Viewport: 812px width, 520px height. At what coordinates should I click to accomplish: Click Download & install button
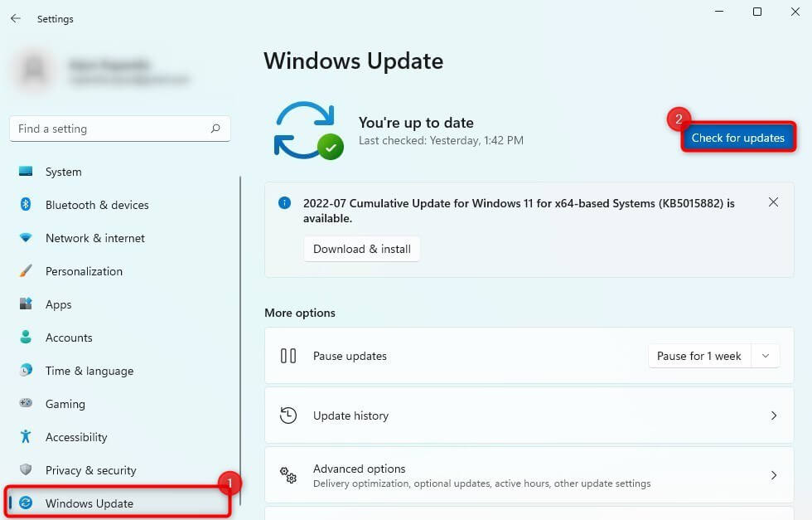pos(361,249)
